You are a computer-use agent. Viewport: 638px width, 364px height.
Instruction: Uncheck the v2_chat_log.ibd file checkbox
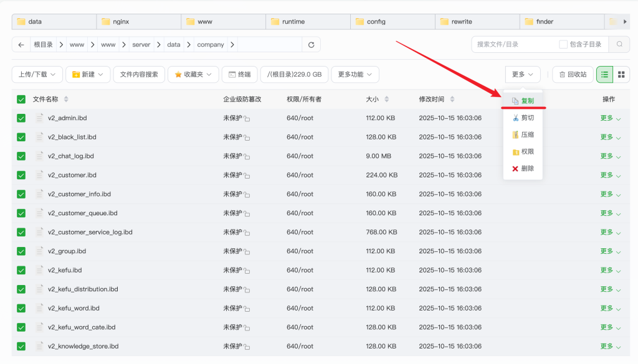pos(21,156)
